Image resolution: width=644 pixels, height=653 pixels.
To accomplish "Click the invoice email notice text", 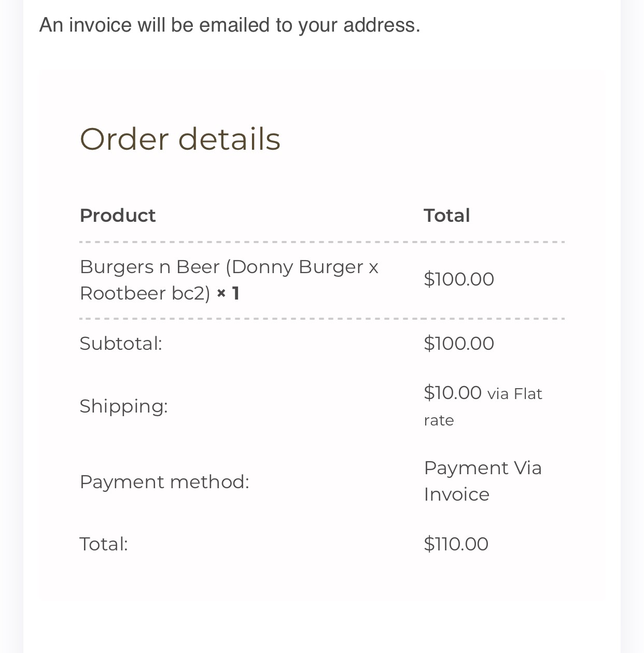I will click(x=229, y=25).
